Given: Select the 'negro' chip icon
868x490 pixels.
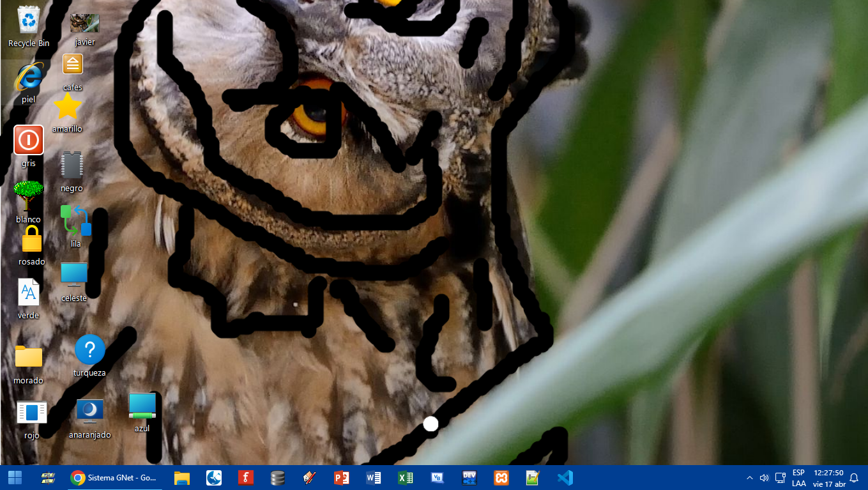Looking at the screenshot, I should pos(72,165).
